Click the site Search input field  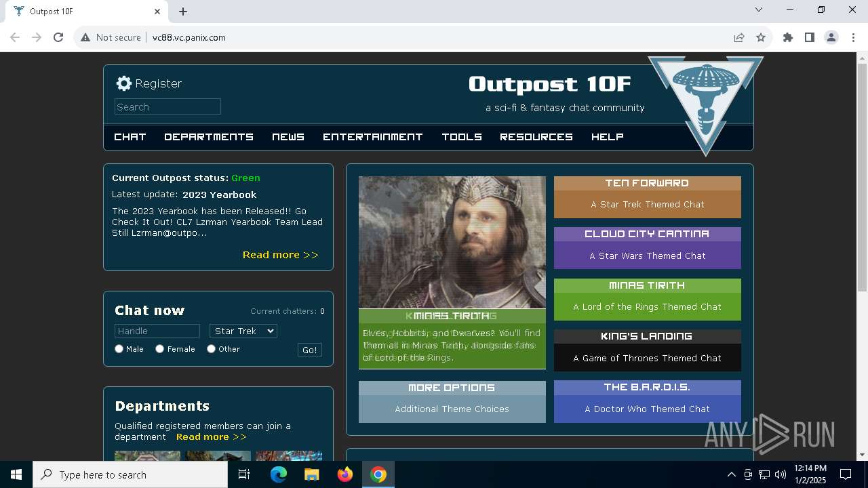click(x=167, y=106)
